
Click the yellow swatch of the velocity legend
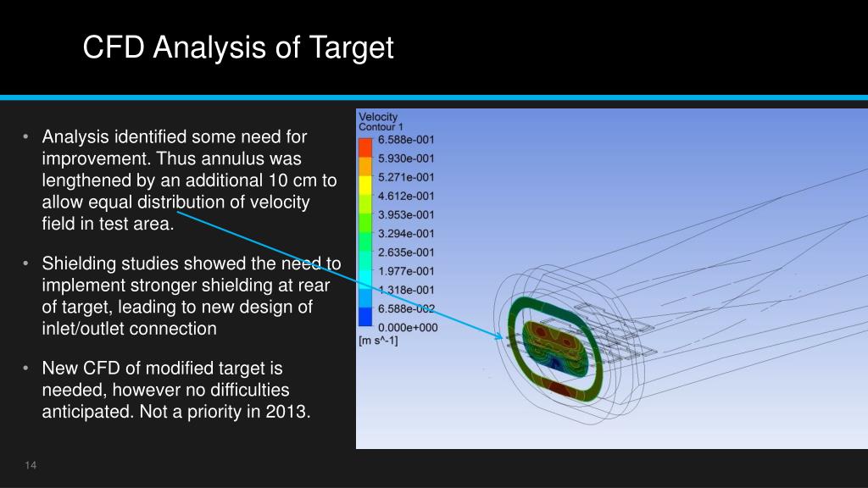[x=365, y=185]
